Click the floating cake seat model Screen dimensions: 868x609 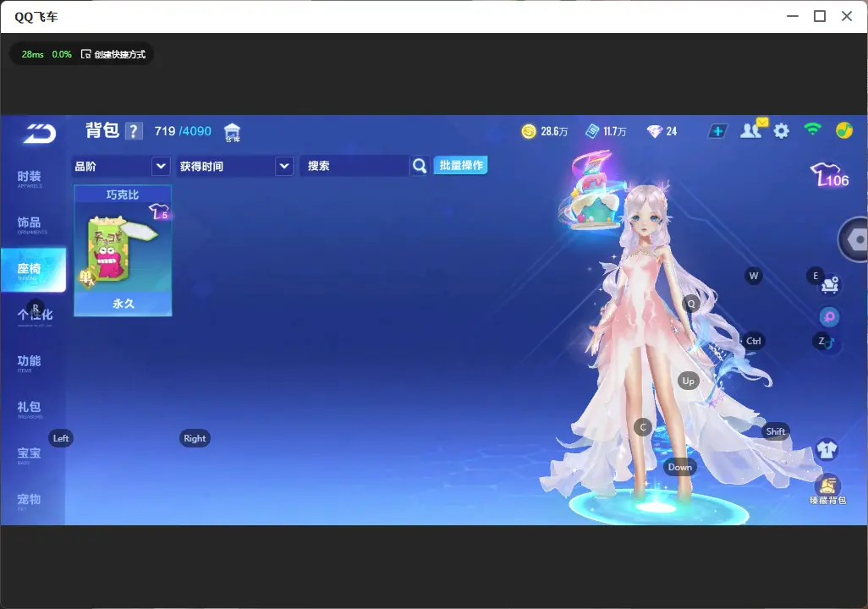[x=593, y=191]
